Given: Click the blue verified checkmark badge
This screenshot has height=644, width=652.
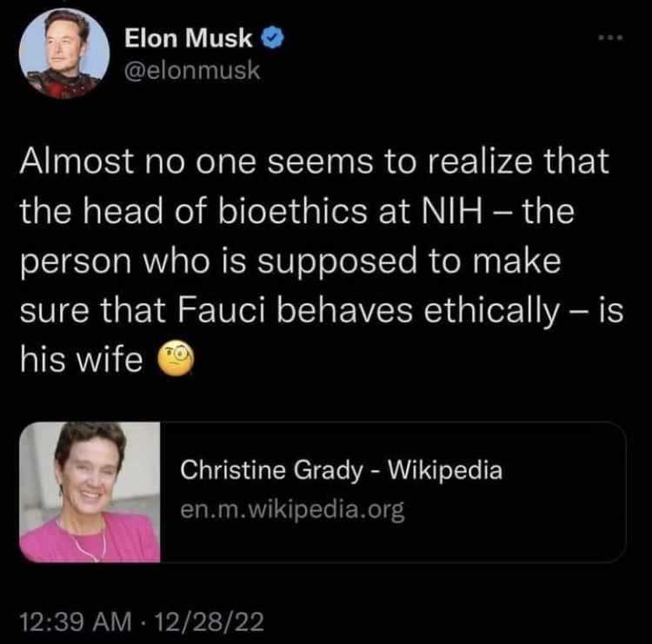Looking at the screenshot, I should pyautogui.click(x=272, y=38).
